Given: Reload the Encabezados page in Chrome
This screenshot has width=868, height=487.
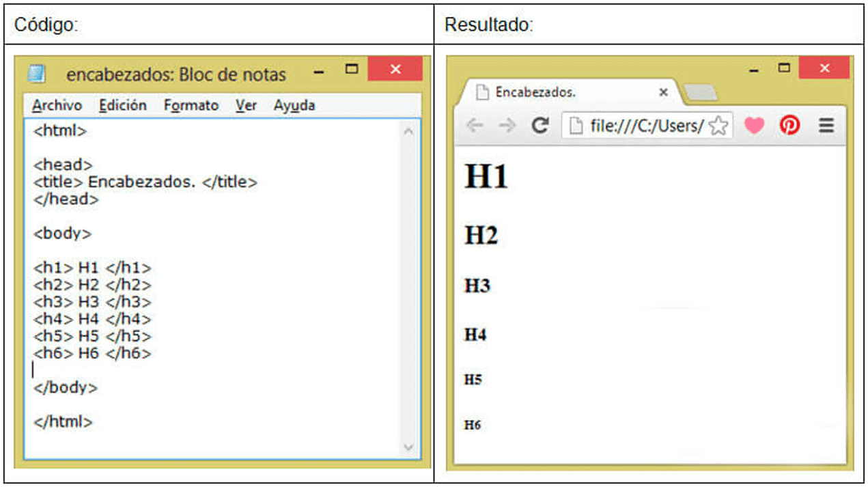Looking at the screenshot, I should point(542,125).
